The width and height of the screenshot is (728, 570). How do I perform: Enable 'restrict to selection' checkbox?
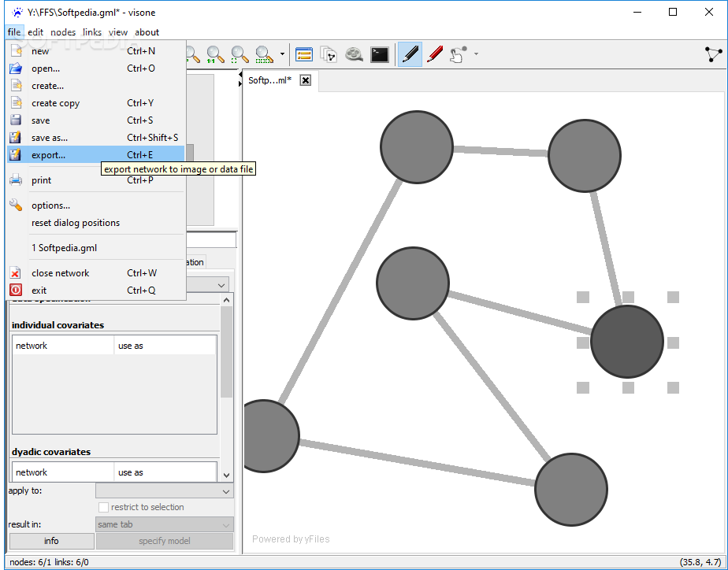click(x=103, y=507)
